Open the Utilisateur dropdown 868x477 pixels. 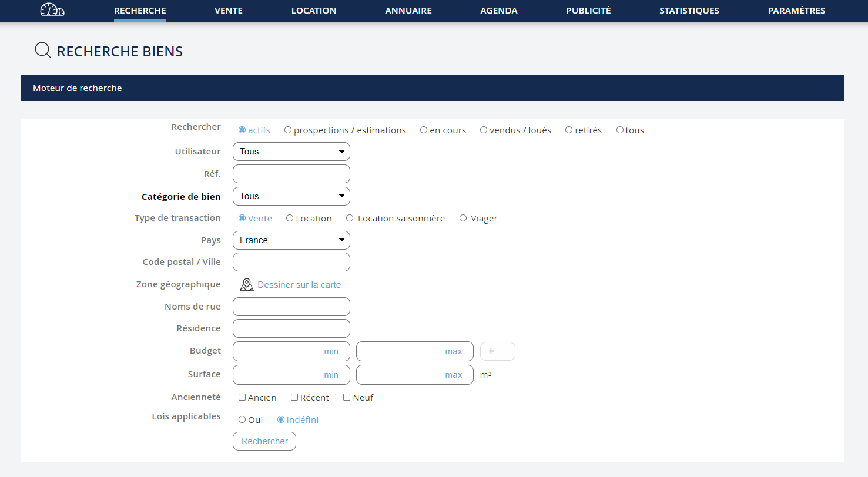291,152
